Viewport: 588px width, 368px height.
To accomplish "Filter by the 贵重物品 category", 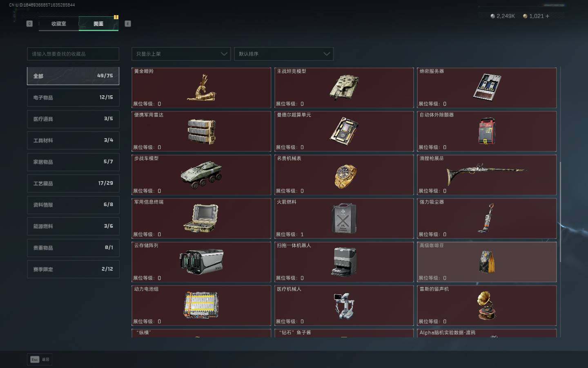I will pos(73,248).
